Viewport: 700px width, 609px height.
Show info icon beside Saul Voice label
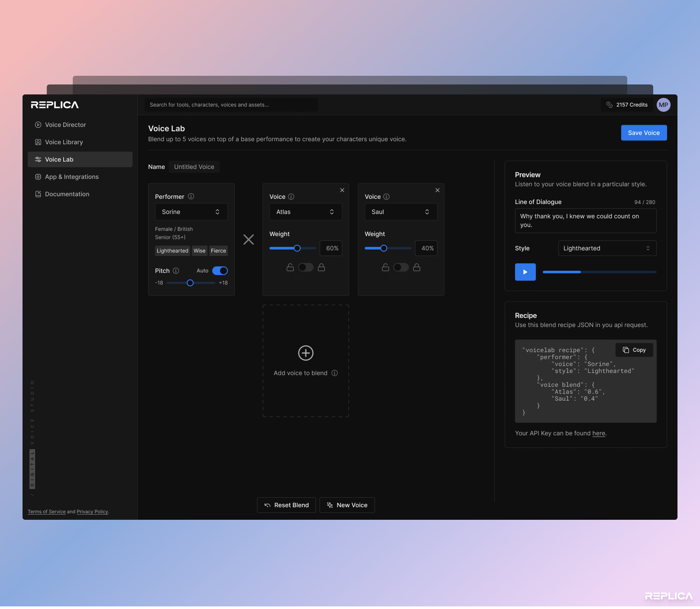pyautogui.click(x=386, y=197)
